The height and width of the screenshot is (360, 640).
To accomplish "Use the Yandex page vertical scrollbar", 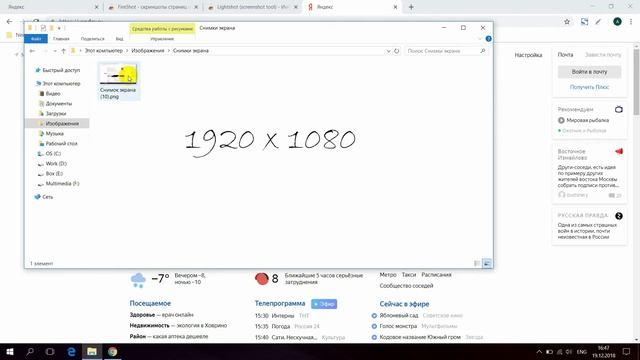I will (x=636, y=82).
